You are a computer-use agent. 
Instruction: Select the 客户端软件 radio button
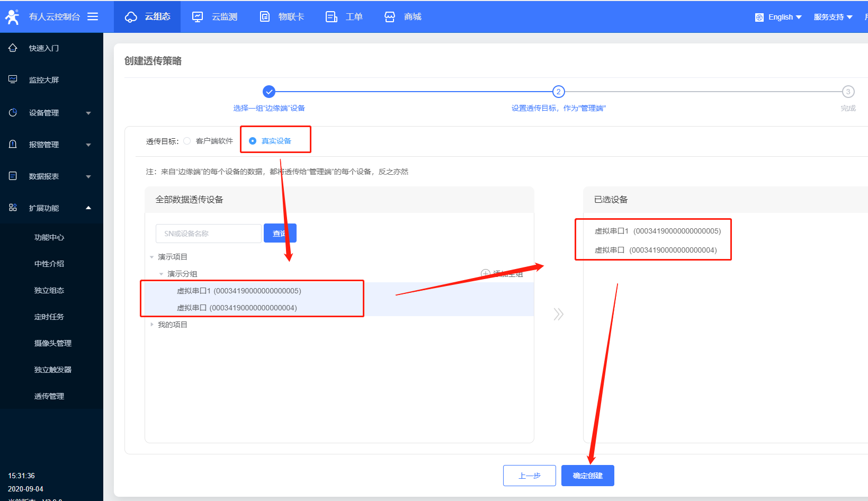[x=187, y=141]
